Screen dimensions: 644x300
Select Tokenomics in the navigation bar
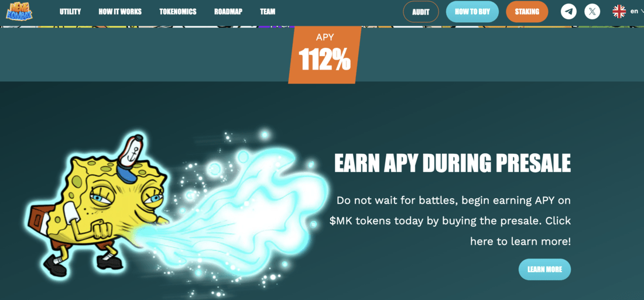click(x=178, y=12)
